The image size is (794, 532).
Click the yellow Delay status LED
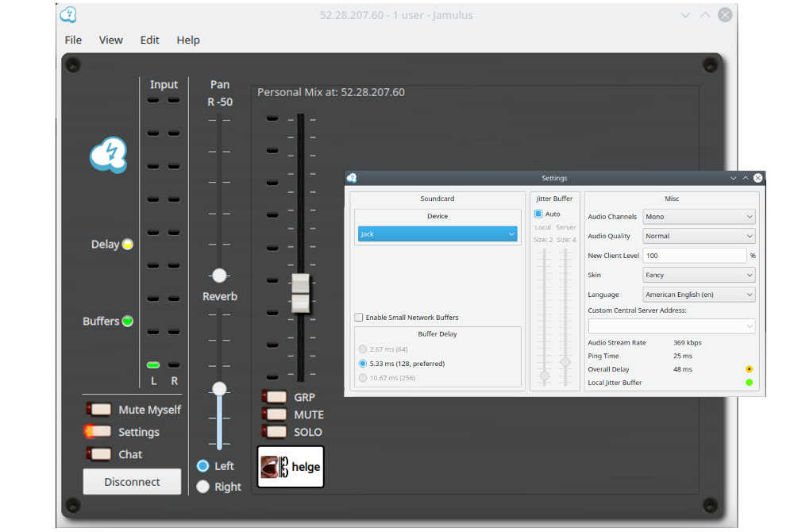127,245
